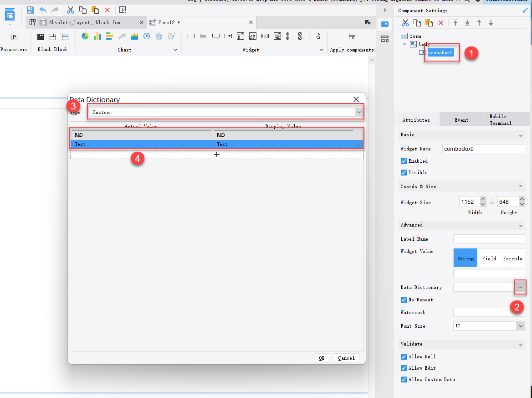Insert a gauge chart component

click(147, 36)
